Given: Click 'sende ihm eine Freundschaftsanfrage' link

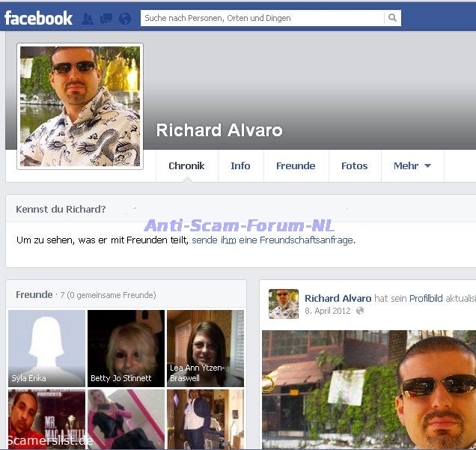Looking at the screenshot, I should [272, 240].
